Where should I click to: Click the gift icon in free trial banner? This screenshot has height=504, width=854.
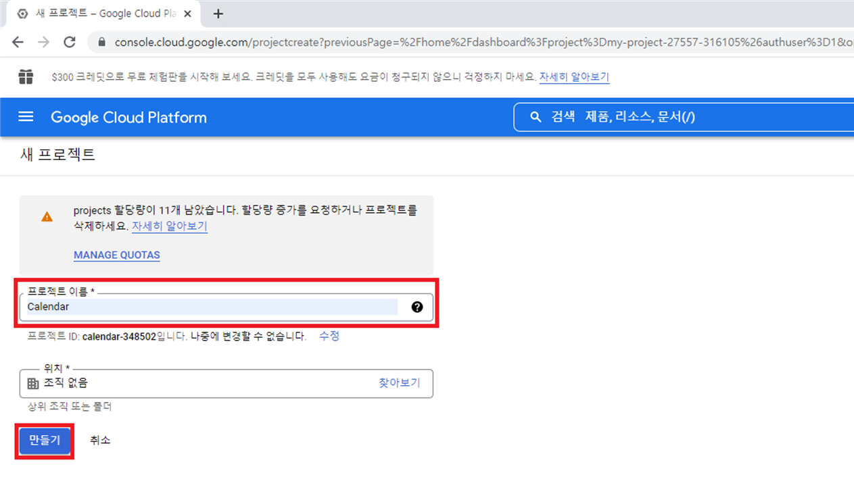pos(26,76)
